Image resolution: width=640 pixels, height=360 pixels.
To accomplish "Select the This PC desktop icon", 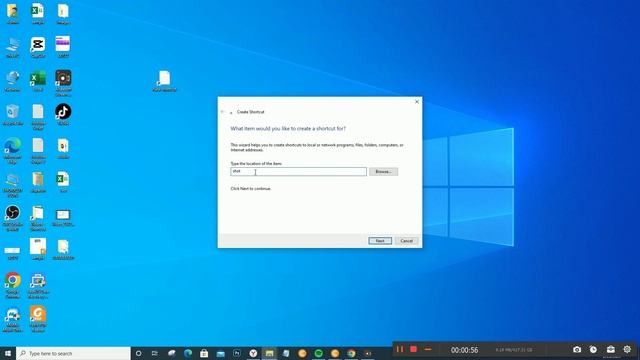I will tap(13, 48).
